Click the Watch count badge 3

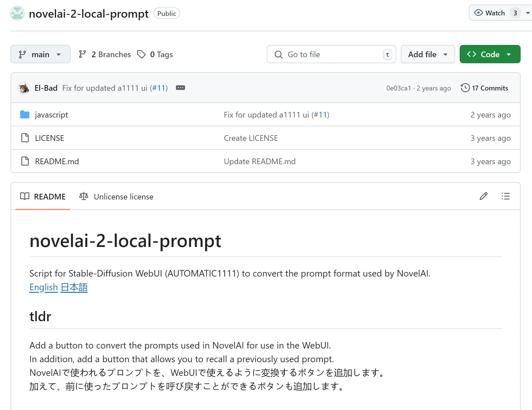[x=515, y=13]
